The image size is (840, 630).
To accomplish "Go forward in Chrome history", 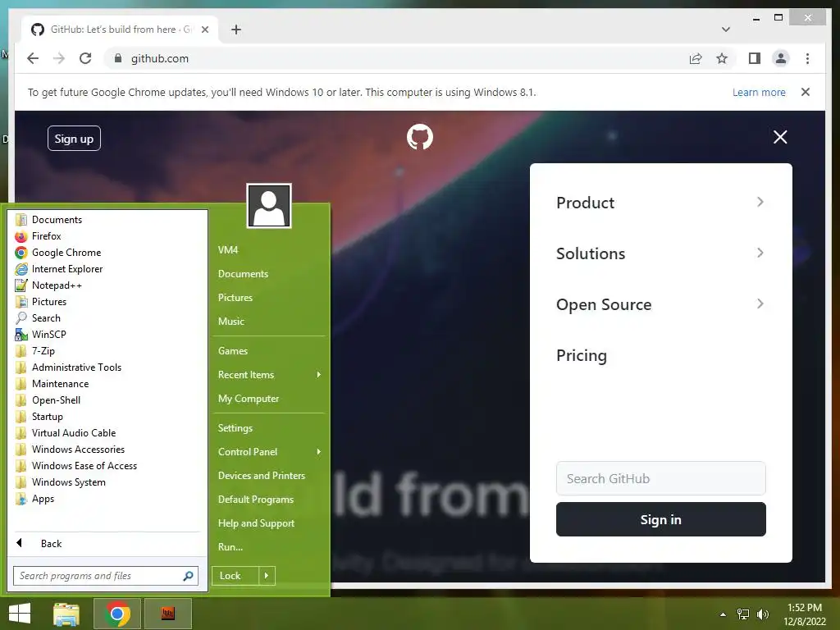I will [59, 58].
